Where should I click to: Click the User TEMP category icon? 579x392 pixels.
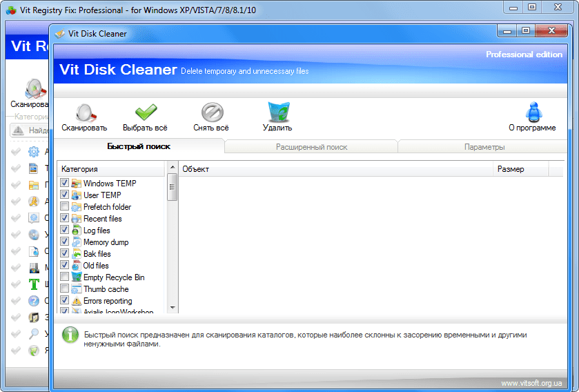pyautogui.click(x=77, y=195)
